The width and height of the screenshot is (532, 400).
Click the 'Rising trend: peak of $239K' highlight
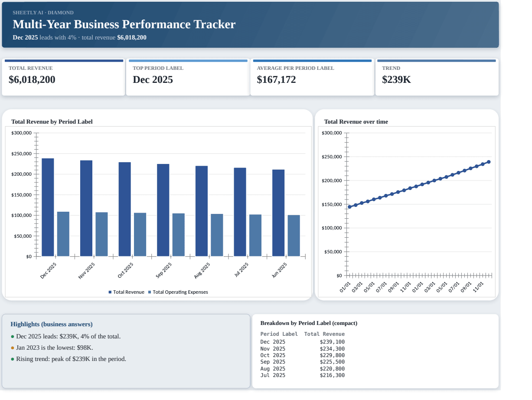click(71, 359)
